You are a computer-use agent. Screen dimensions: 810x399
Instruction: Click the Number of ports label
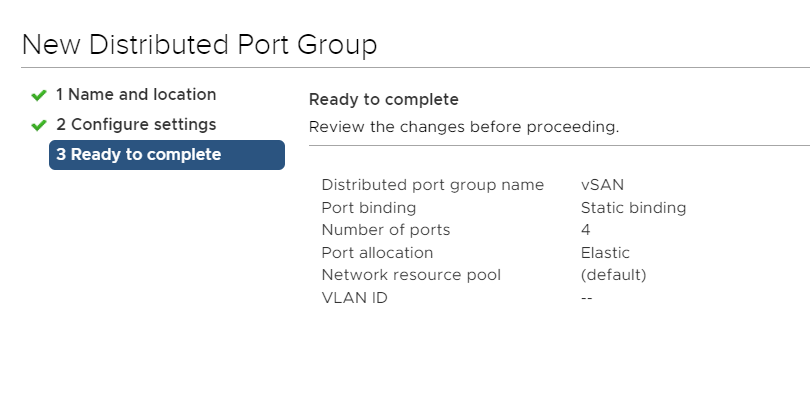coord(385,229)
